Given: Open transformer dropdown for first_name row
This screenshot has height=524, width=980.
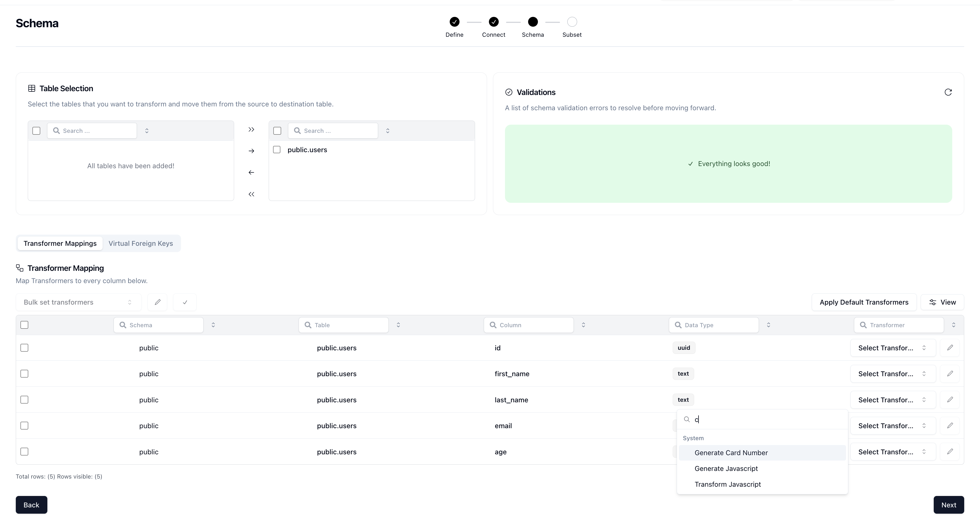Looking at the screenshot, I should click(x=893, y=374).
